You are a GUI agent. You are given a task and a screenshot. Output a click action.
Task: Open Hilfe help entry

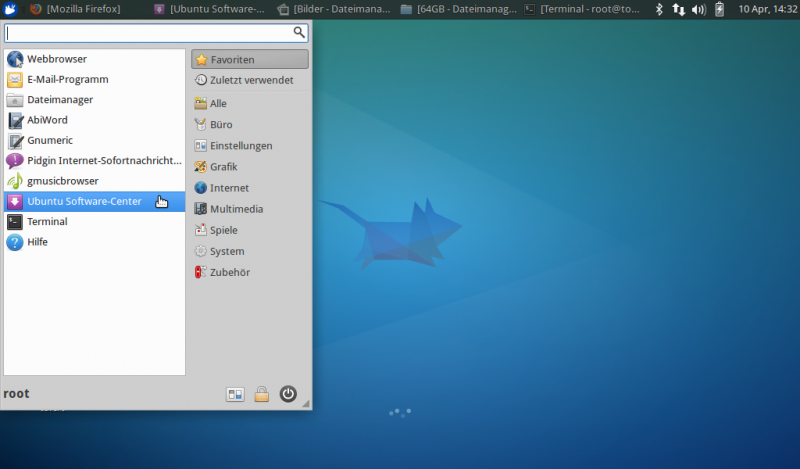pyautogui.click(x=94, y=242)
